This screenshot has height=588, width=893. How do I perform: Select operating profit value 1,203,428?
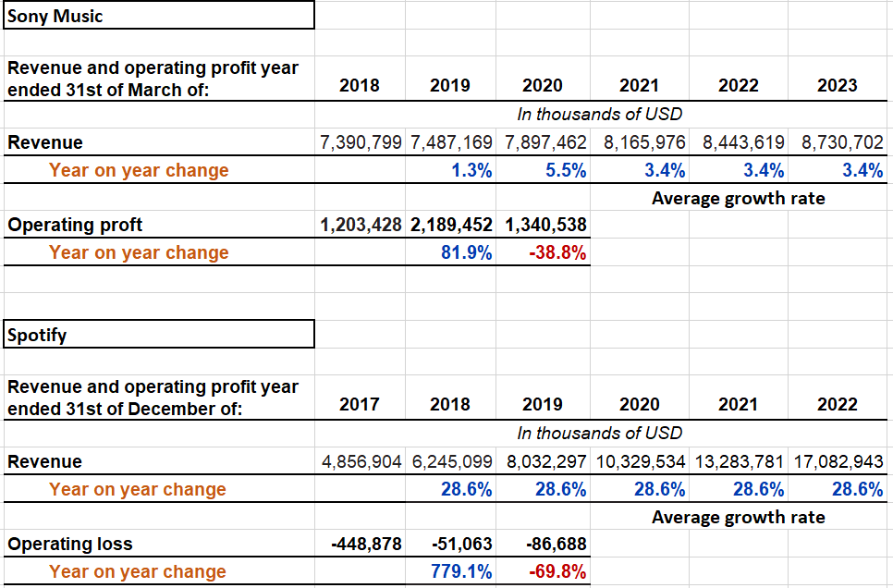360,225
